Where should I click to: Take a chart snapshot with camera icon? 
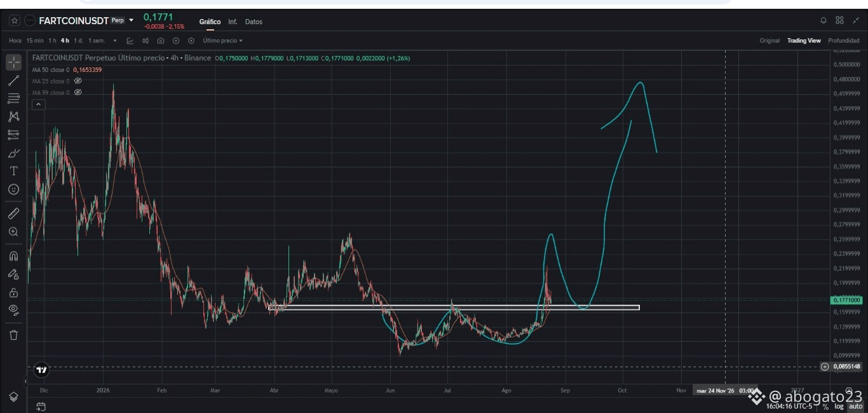pyautogui.click(x=161, y=41)
